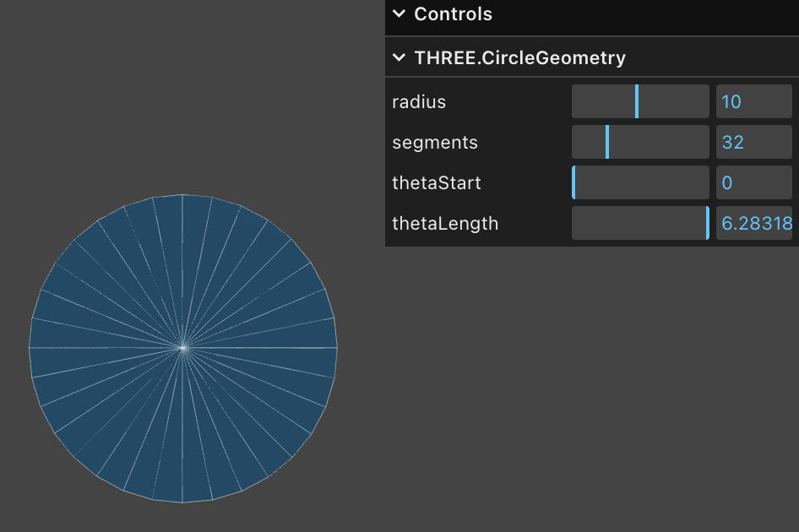Viewport: 799px width, 532px height.
Task: Click the segments label
Action: pos(435,143)
